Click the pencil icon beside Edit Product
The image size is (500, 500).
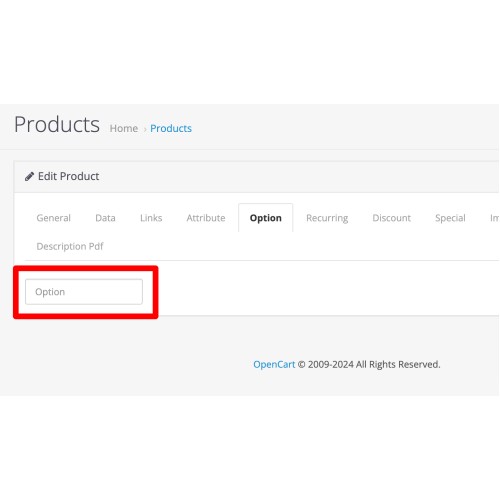click(29, 176)
